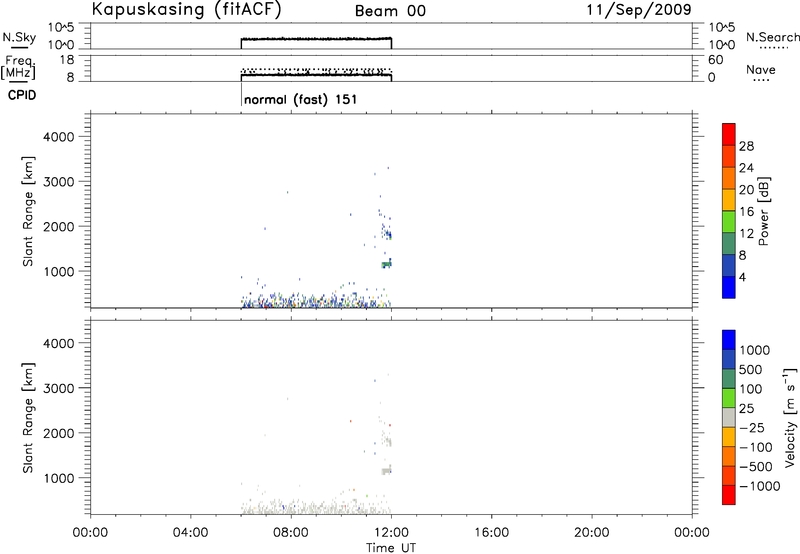800x554 pixels.
Task: Select the 3000 tick on power panel axis
Action: [x=59, y=182]
